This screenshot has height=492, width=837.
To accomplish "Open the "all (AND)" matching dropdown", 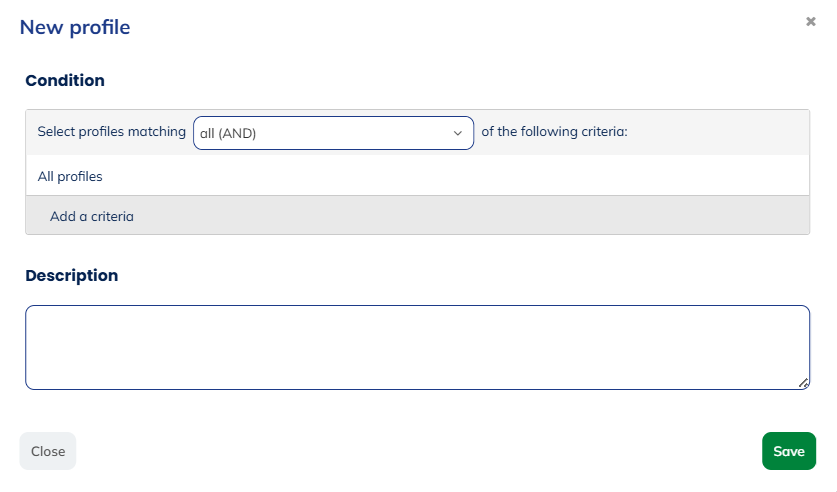I will coord(333,133).
